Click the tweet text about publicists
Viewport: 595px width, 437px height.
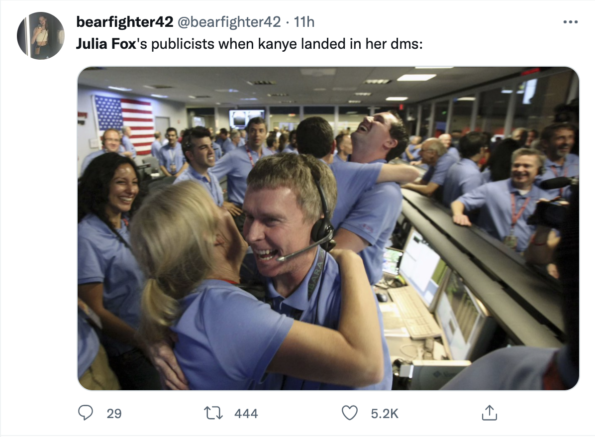coord(249,44)
